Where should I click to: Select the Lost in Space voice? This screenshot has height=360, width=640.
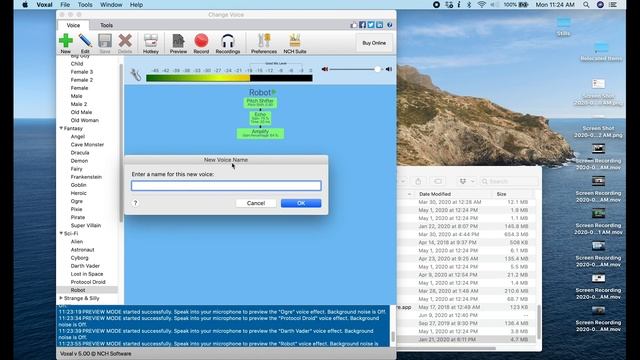(87, 274)
